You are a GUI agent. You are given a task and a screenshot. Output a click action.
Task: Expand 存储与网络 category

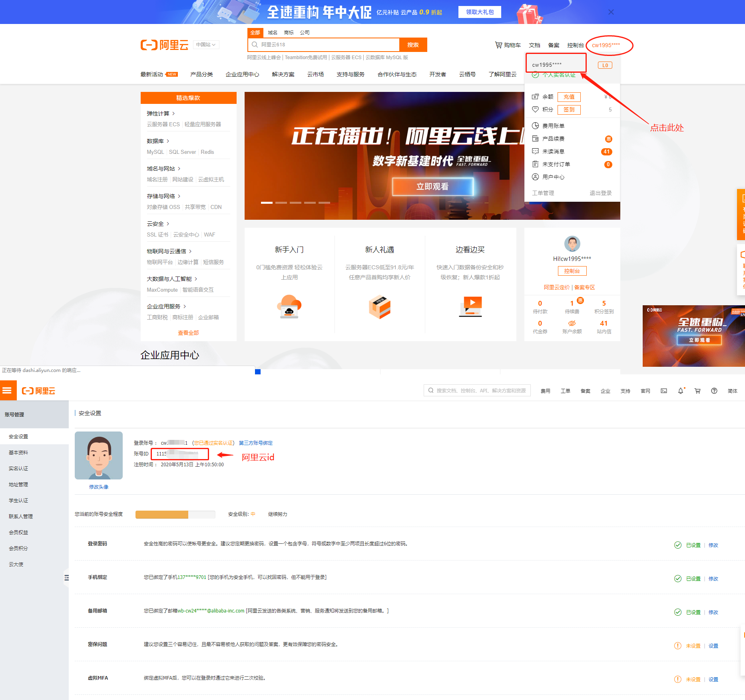163,196
